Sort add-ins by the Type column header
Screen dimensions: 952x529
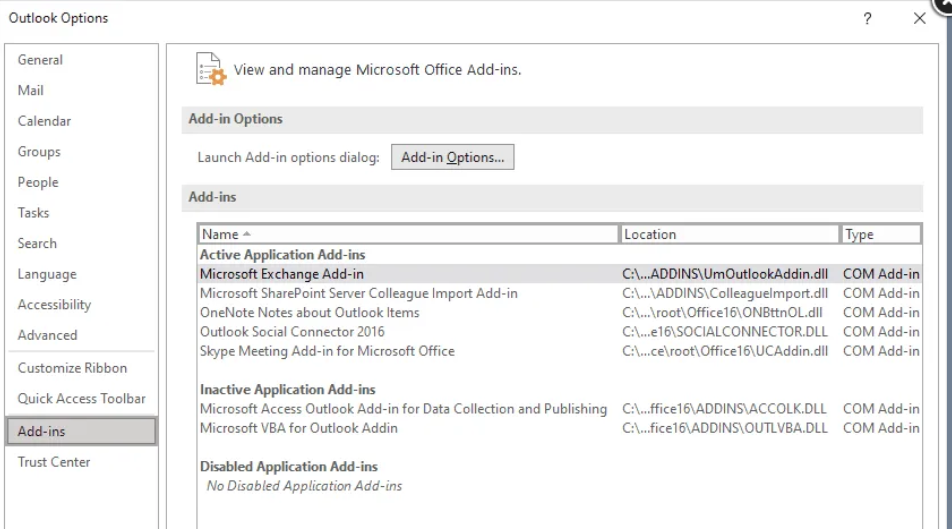point(880,234)
